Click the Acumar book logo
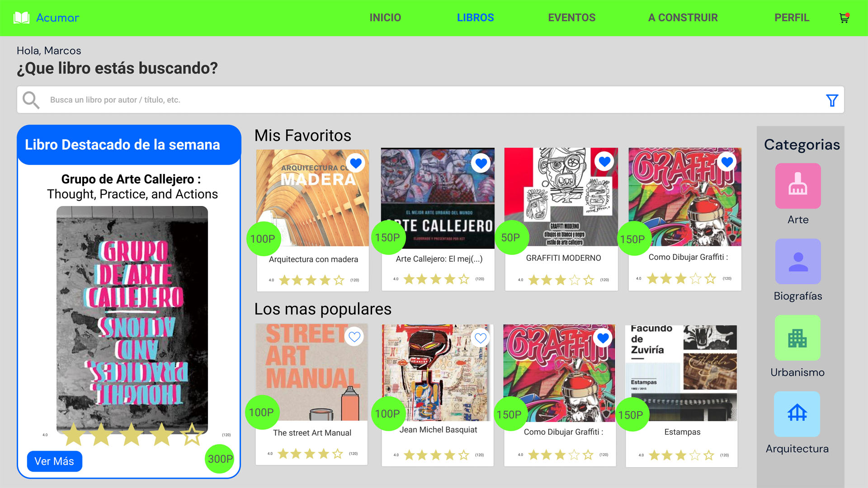The width and height of the screenshot is (868, 488). [21, 18]
